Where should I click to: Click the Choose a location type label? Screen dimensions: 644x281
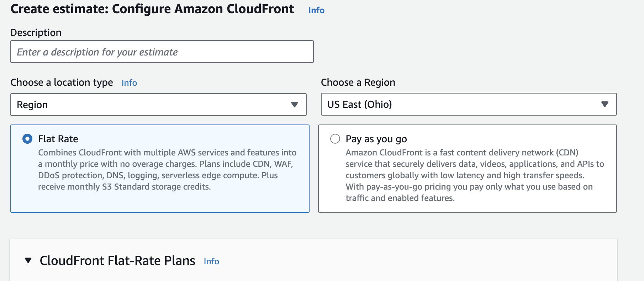(x=62, y=83)
